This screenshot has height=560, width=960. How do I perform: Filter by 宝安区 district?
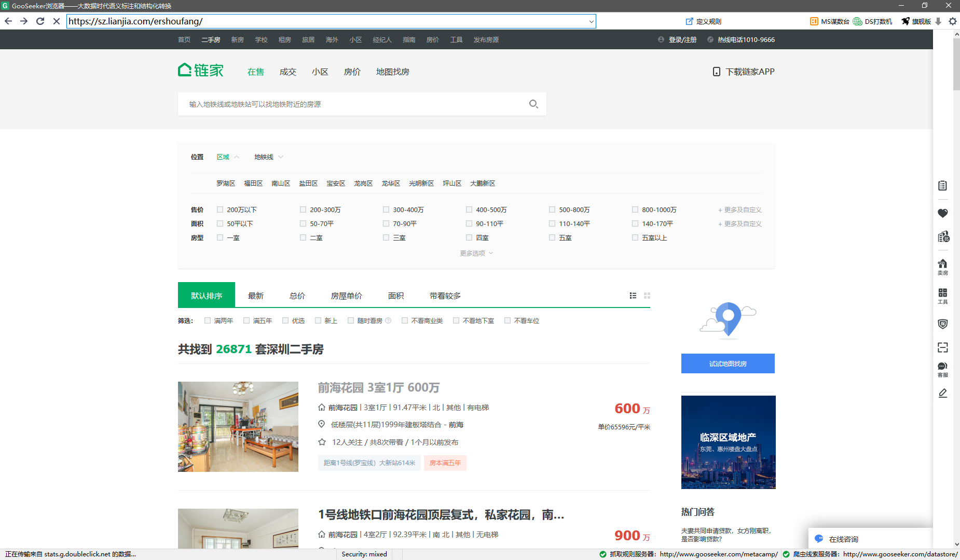(x=336, y=183)
